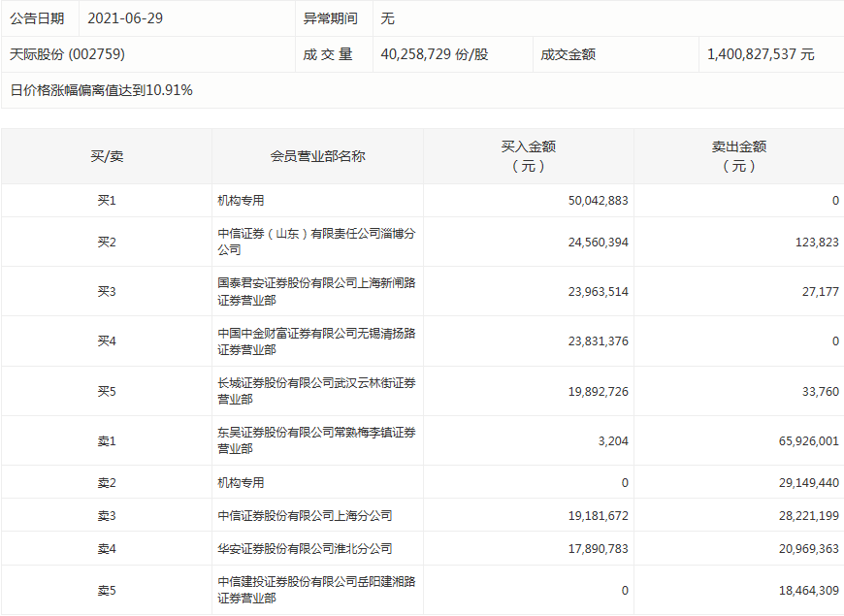This screenshot has width=844, height=616.
Task: Select sell amount 20,969,363
Action: pyautogui.click(x=808, y=549)
